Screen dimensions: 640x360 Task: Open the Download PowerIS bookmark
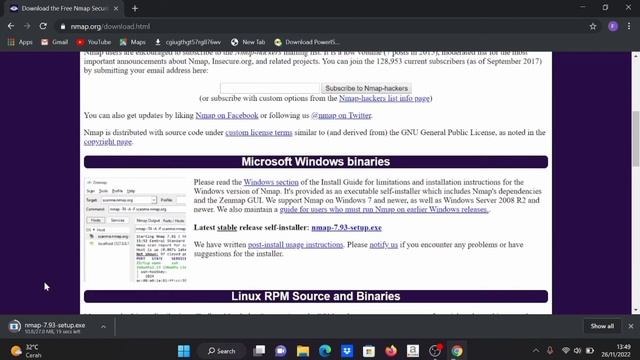pos(307,42)
